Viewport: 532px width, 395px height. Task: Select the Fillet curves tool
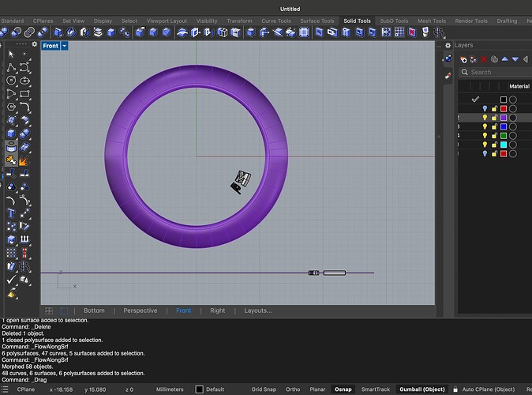(24, 107)
